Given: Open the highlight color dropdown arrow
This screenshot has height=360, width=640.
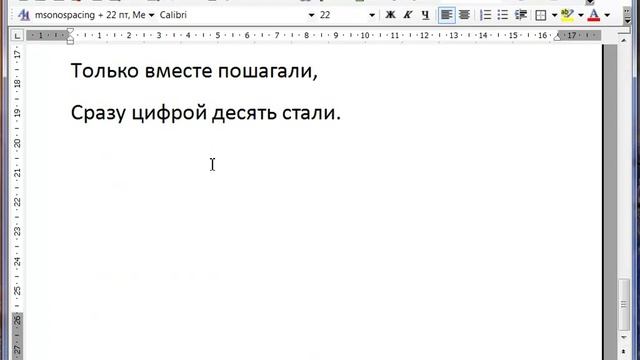Looking at the screenshot, I should pos(581,16).
